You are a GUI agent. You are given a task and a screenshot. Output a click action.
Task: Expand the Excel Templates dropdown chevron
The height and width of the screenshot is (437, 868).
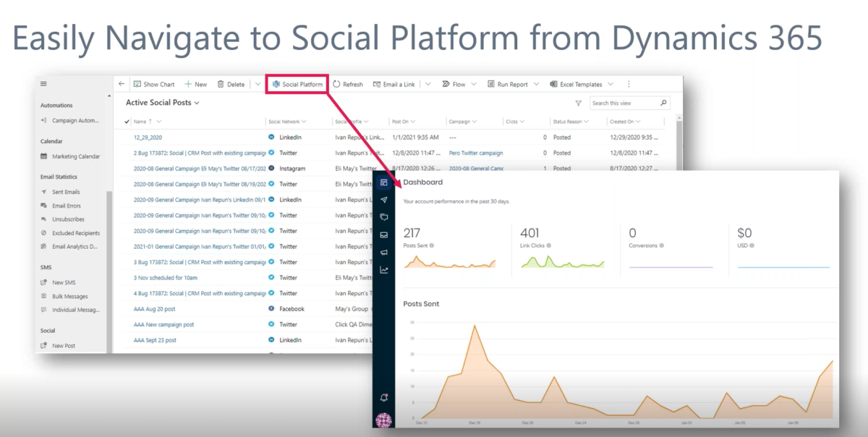[610, 84]
